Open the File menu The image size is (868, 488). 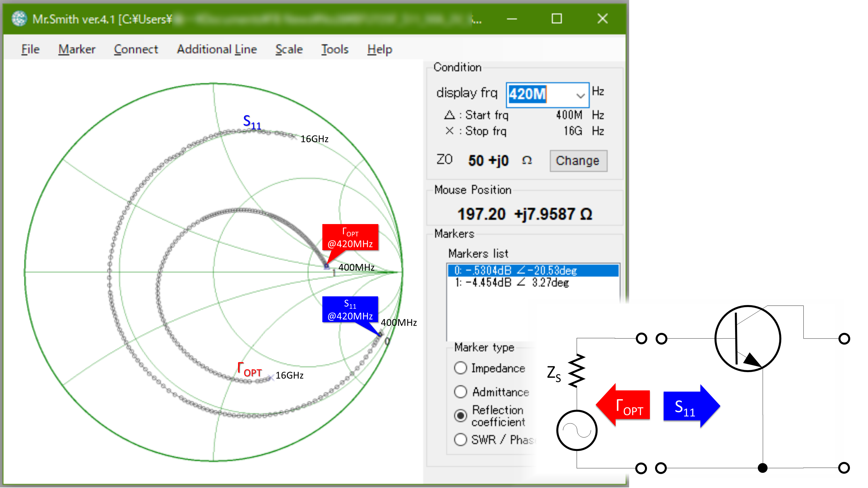click(x=30, y=49)
